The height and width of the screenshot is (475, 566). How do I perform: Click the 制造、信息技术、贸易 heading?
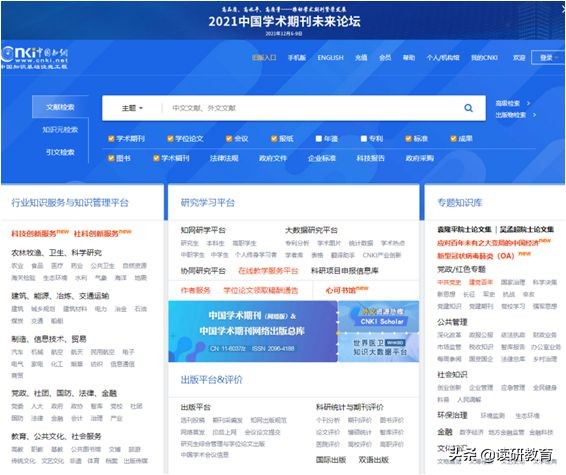coord(49,339)
